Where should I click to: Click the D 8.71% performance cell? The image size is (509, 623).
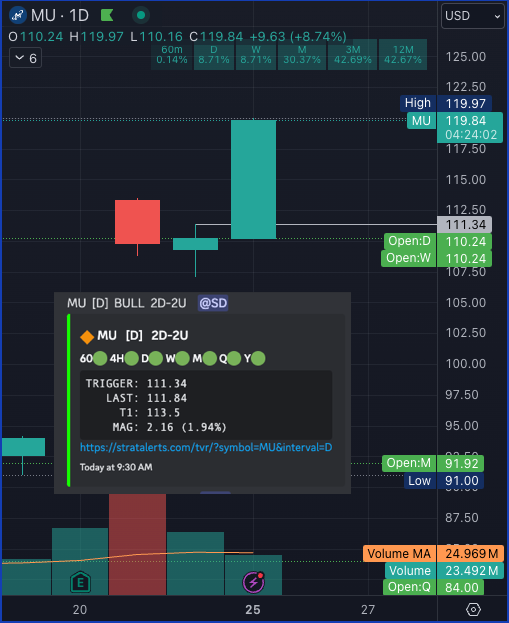tap(214, 55)
